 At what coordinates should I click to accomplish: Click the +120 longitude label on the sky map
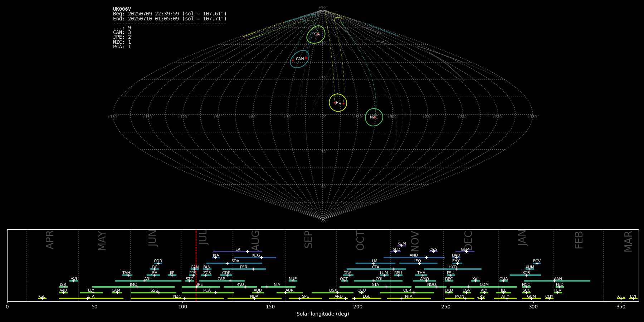tap(182, 117)
